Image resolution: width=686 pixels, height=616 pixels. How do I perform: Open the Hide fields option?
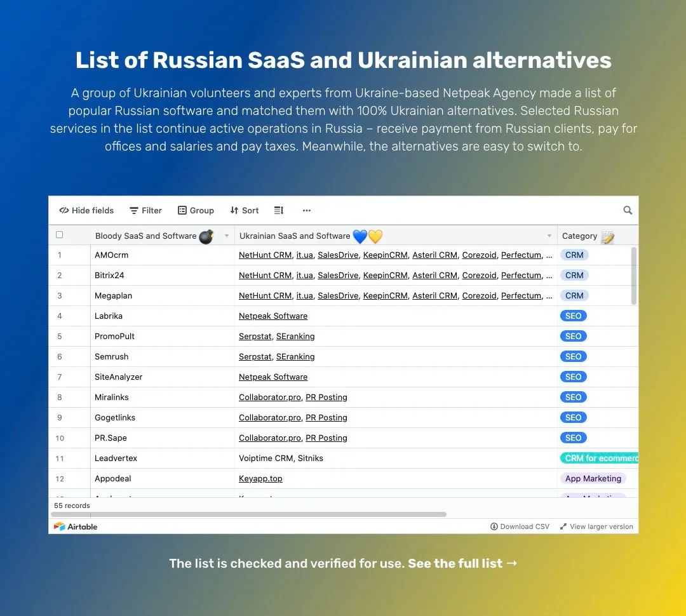click(x=86, y=210)
